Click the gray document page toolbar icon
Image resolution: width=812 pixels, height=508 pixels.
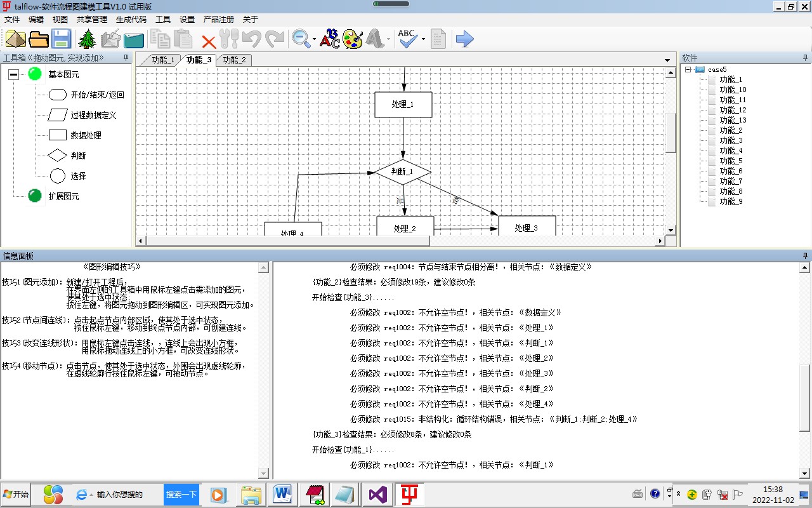(x=438, y=39)
